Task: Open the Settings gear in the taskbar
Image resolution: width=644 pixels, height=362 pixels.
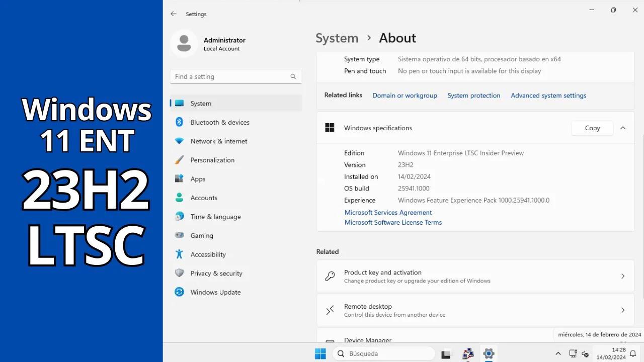Action: 489,353
